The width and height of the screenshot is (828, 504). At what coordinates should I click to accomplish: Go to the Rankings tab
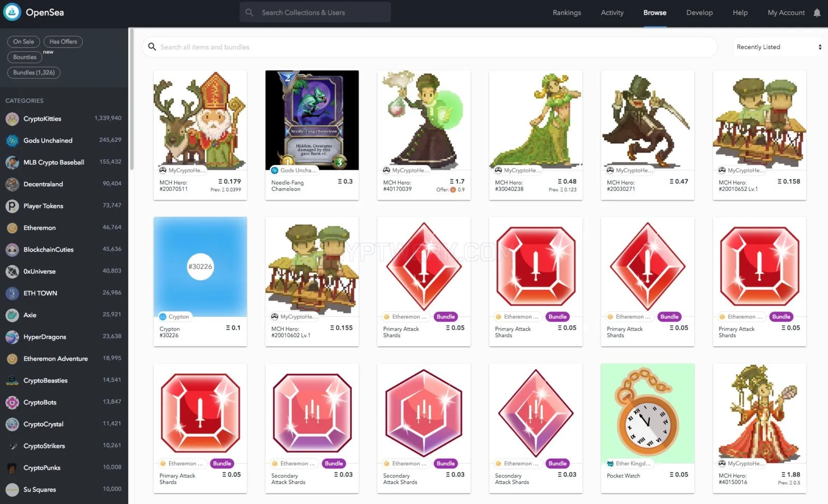coord(567,13)
